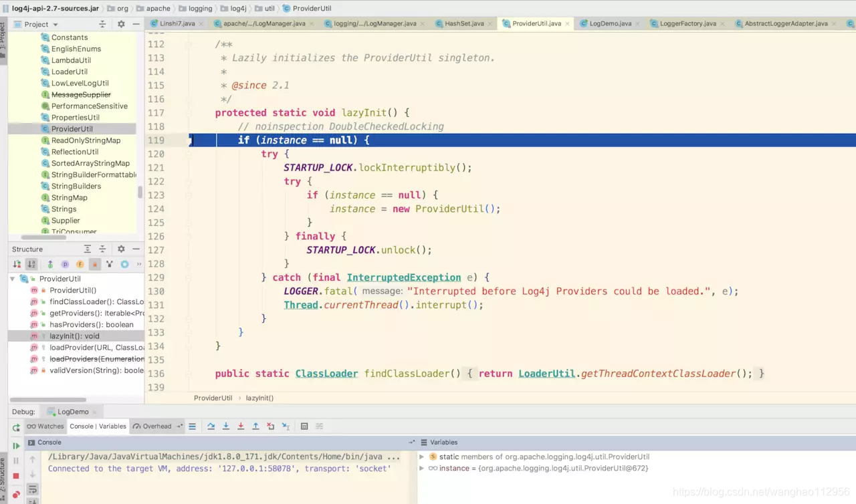Click the Run to Cursor icon

(x=286, y=426)
